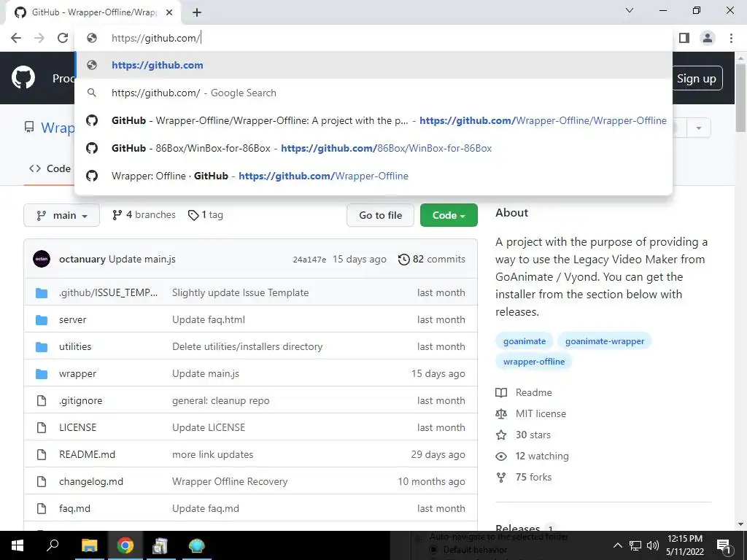Click the Go to file button

380,215
